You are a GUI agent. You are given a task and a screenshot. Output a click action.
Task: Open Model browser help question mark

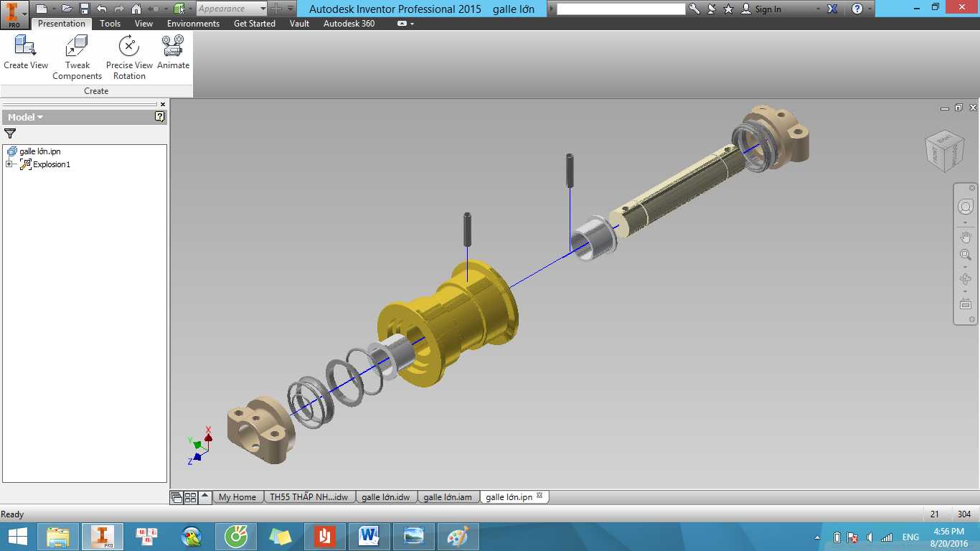(x=160, y=117)
